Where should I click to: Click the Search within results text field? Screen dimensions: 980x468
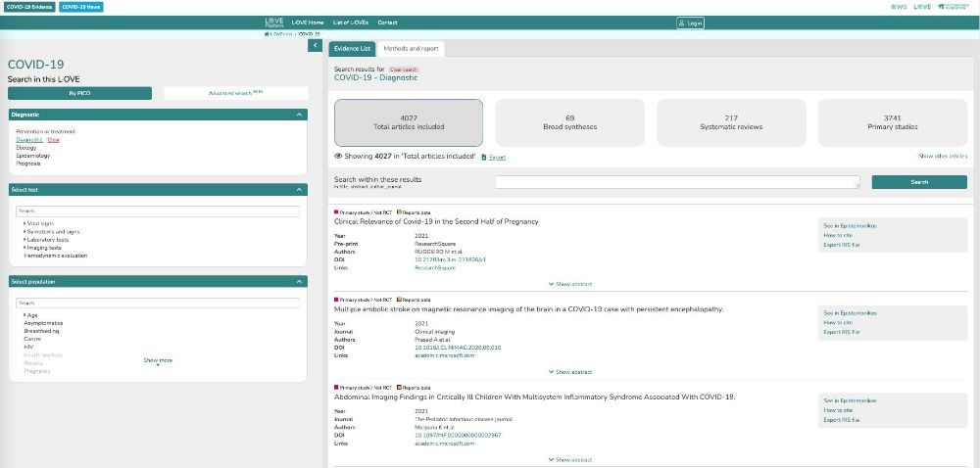pos(677,182)
